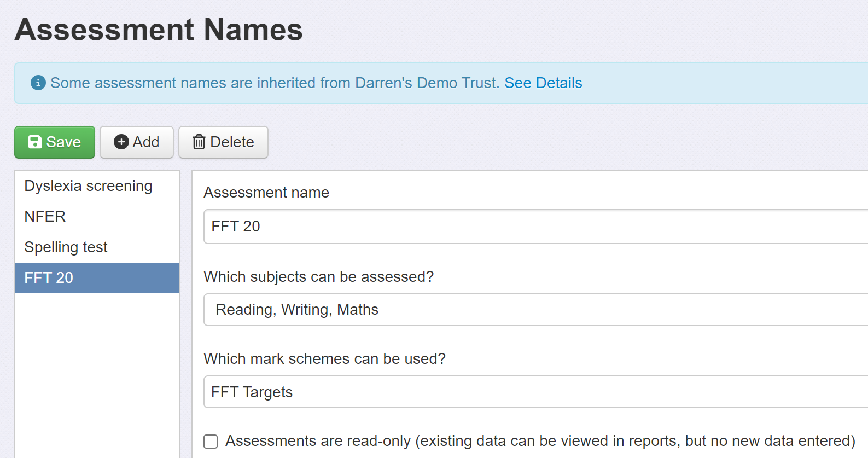Select FFT 20 in the list
Image resolution: width=868 pixels, height=458 pixels.
tap(97, 278)
